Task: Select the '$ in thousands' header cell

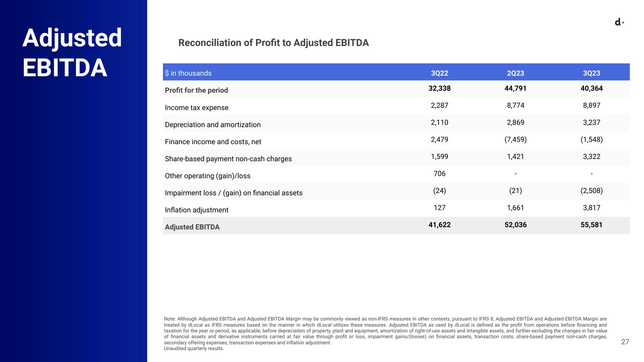Action: point(188,73)
